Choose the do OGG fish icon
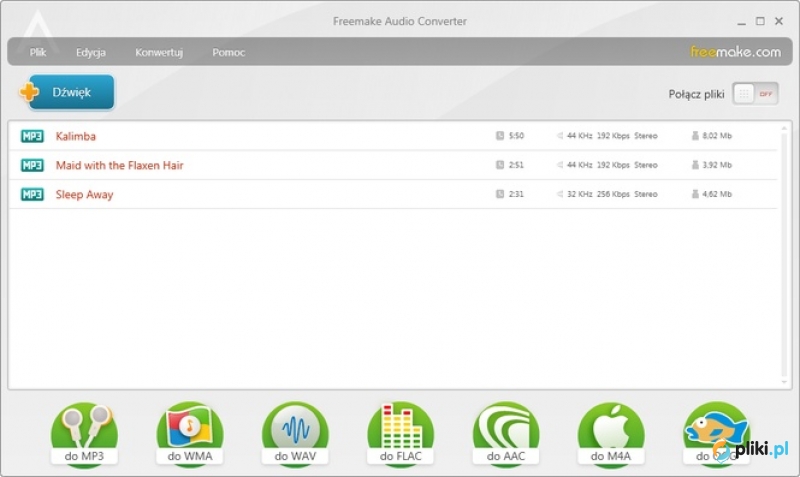800x477 pixels. coord(716,434)
